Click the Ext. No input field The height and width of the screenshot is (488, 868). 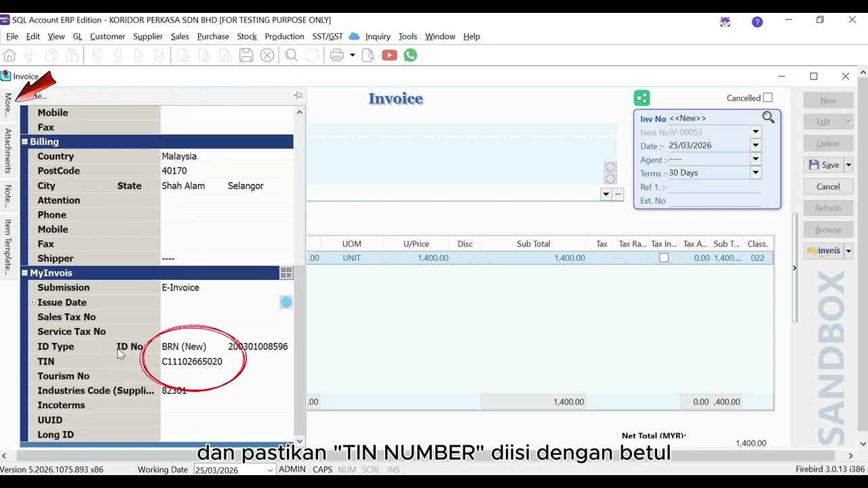pyautogui.click(x=714, y=201)
